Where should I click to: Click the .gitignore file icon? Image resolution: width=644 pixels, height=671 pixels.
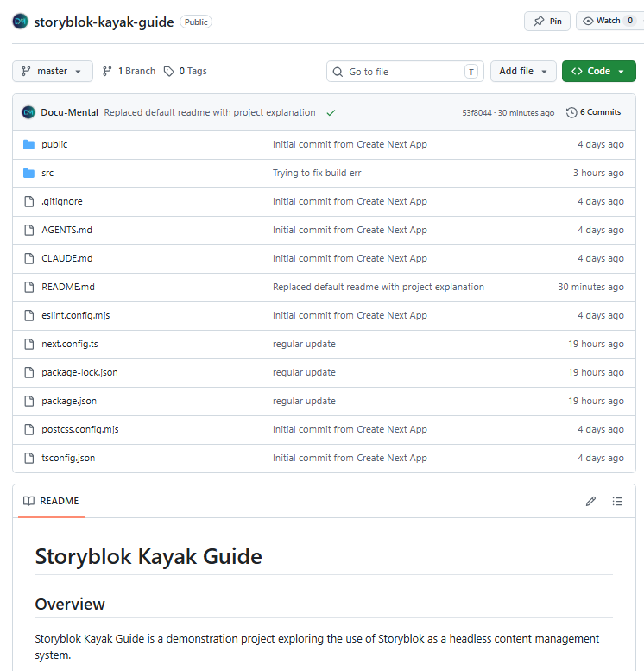coord(28,201)
